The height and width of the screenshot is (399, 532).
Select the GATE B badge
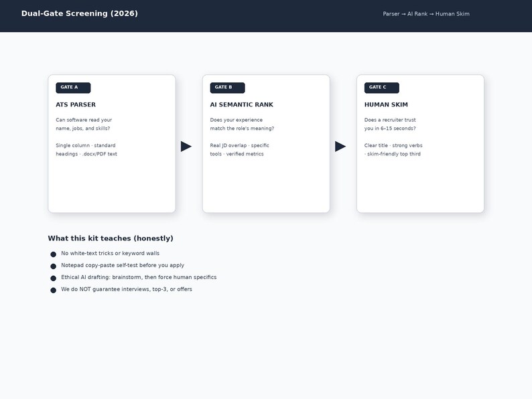[227, 88]
